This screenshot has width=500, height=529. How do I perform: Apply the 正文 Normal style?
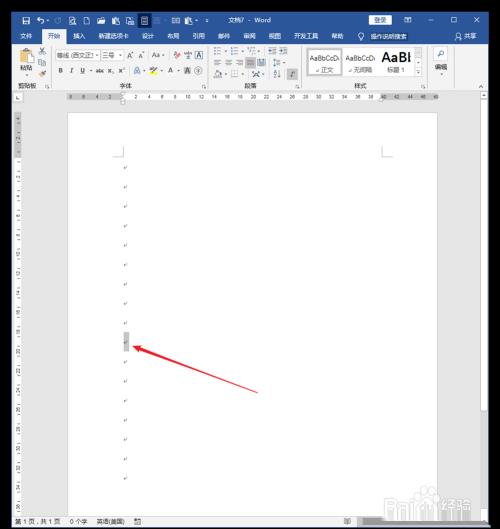coord(324,62)
